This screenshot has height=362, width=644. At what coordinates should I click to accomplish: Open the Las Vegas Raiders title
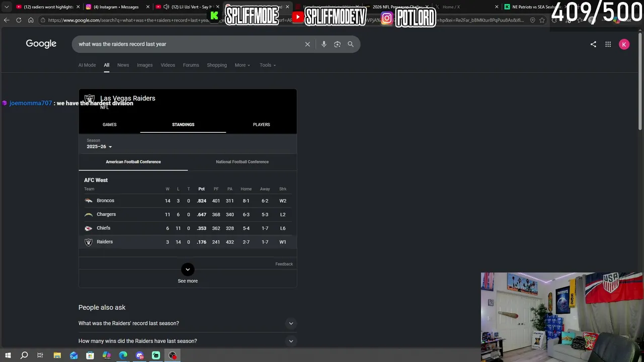tap(128, 98)
